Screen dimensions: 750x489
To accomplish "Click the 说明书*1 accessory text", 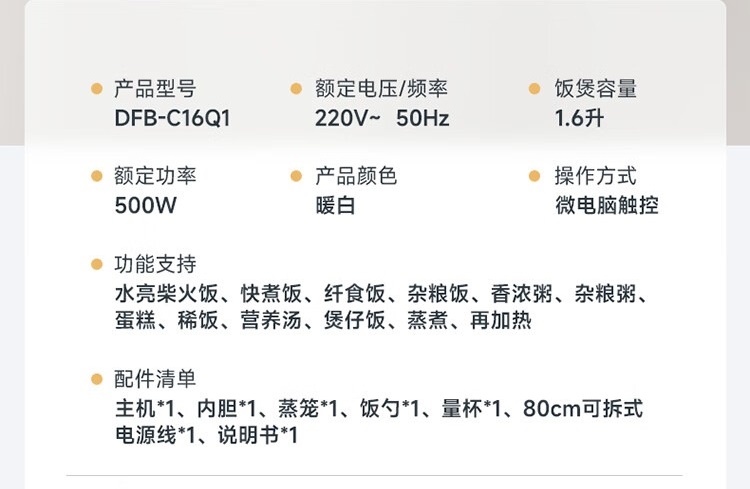I will [258, 435].
